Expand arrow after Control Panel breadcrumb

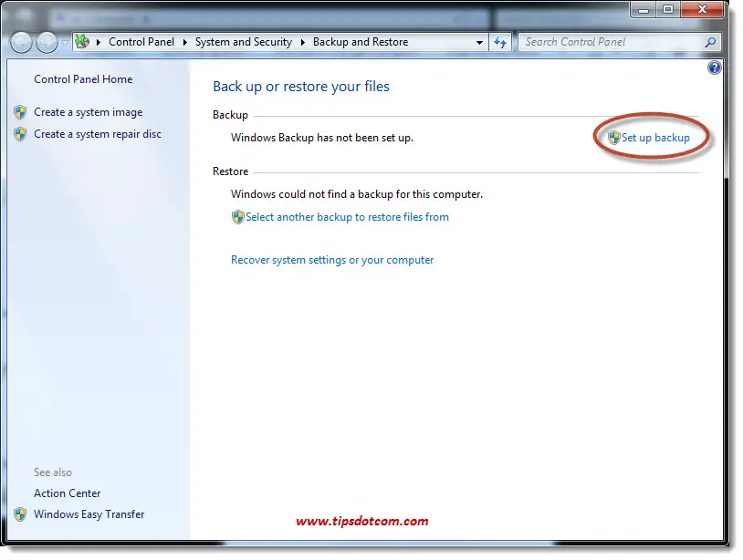pyautogui.click(x=185, y=42)
